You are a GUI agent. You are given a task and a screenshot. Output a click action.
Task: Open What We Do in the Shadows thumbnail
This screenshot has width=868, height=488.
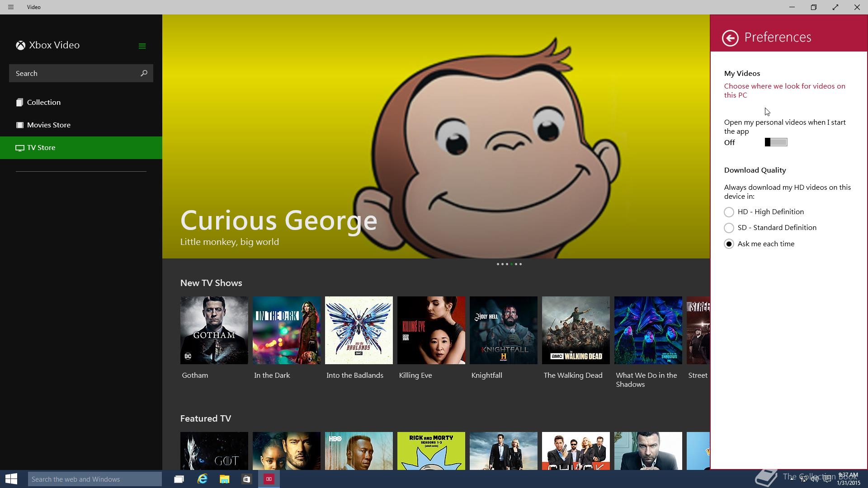click(x=648, y=330)
